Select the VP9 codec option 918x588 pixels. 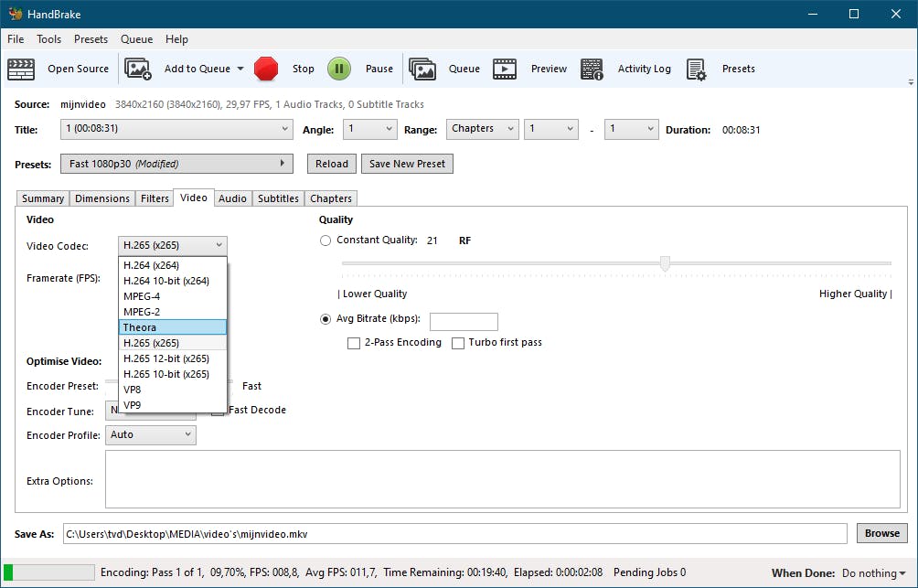coord(172,405)
